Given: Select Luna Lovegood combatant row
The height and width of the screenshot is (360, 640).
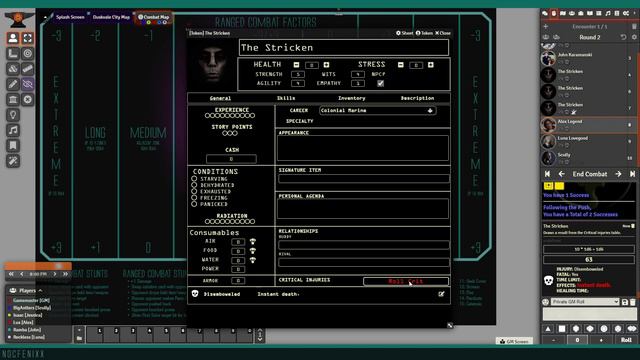Looking at the screenshot, I should (588, 142).
